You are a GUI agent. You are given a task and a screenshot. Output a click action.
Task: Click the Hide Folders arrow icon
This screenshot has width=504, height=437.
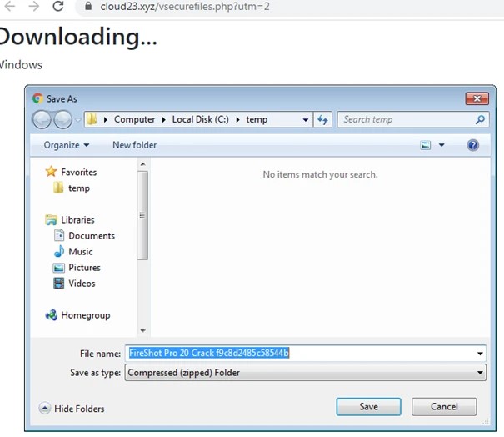[45, 409]
